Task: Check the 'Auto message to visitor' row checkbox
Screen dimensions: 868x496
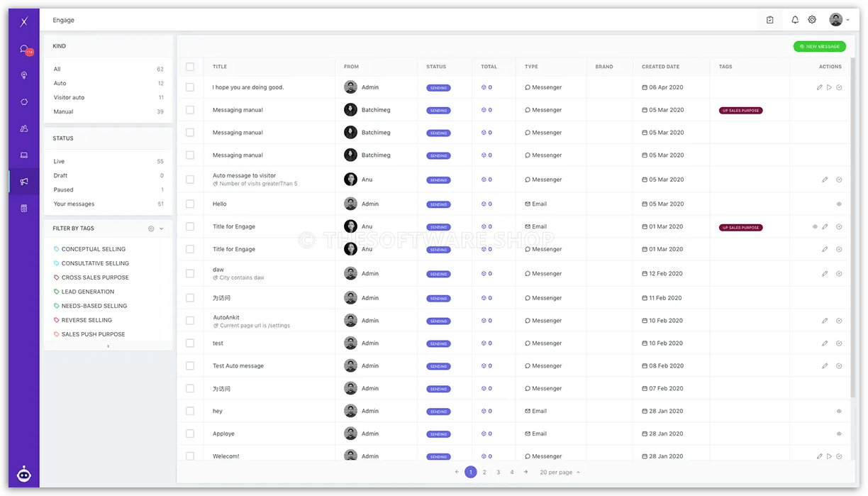Action: [190, 180]
